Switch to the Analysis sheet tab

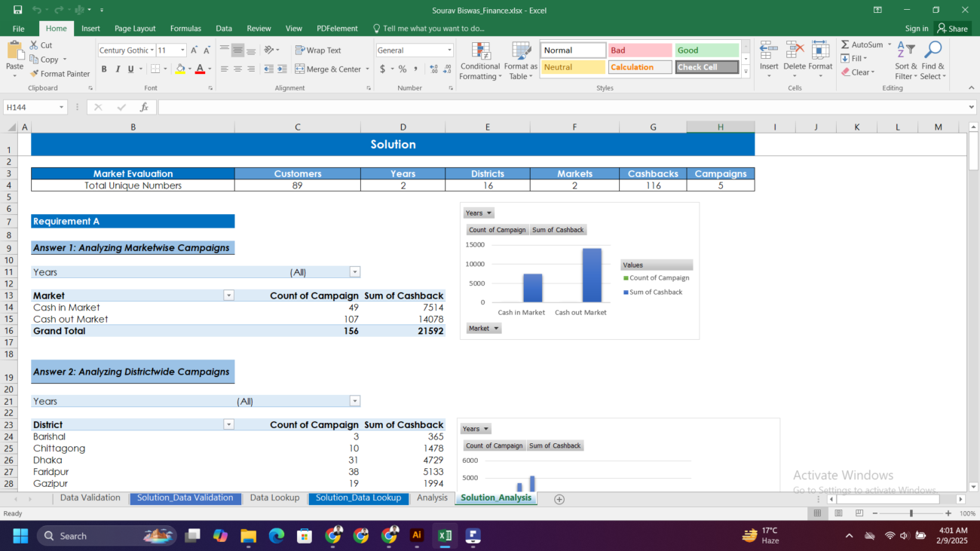[432, 497]
